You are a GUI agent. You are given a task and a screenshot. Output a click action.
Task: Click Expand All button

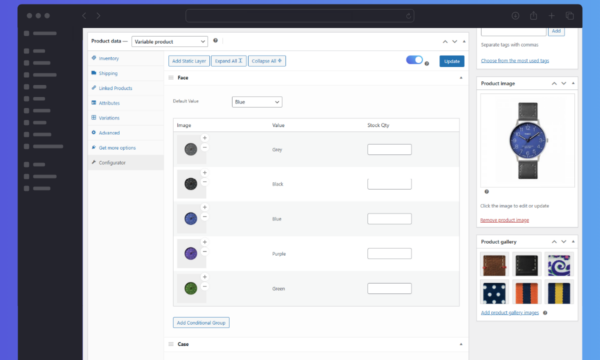pos(228,61)
